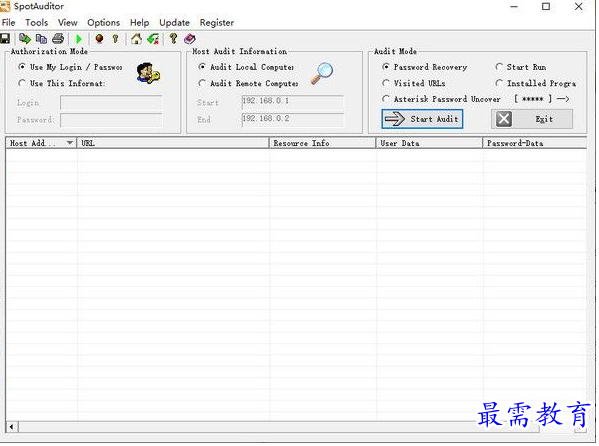Image resolution: width=599 pixels, height=446 pixels.
Task: Click the Resource Info column header
Action: pos(323,143)
